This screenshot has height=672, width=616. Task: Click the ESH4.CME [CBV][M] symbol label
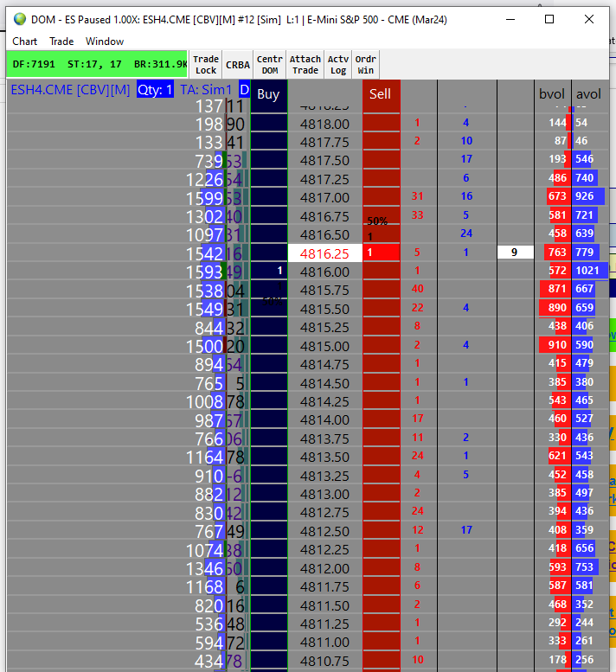pos(70,90)
